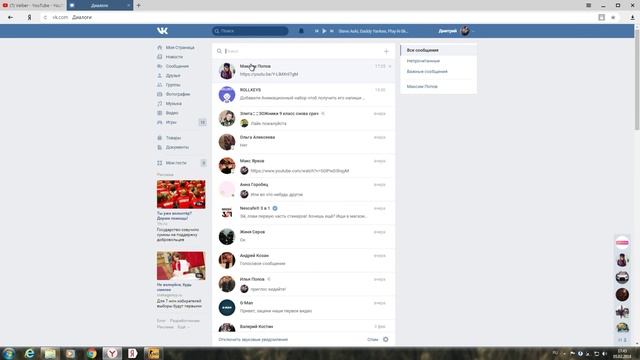
Task: Open a new browser tab
Action: (138, 5)
